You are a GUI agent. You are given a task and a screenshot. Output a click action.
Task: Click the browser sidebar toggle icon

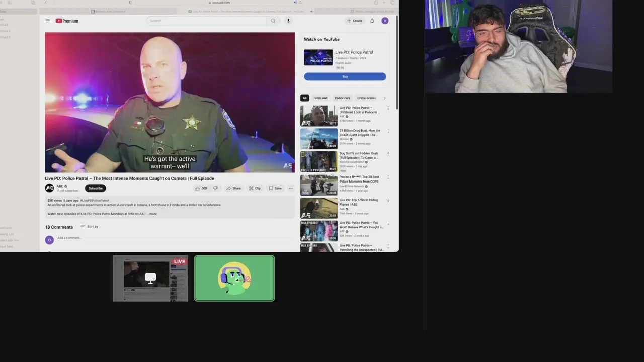point(10,3)
